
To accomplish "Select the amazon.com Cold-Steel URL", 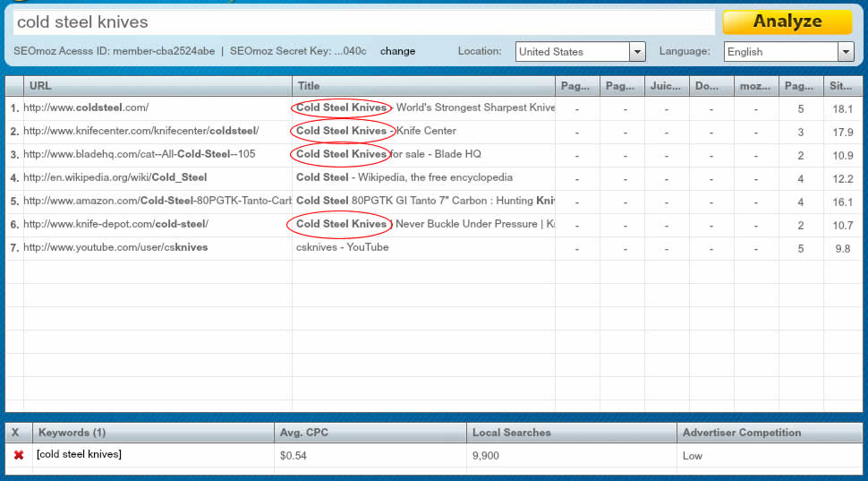I will click(x=157, y=202).
